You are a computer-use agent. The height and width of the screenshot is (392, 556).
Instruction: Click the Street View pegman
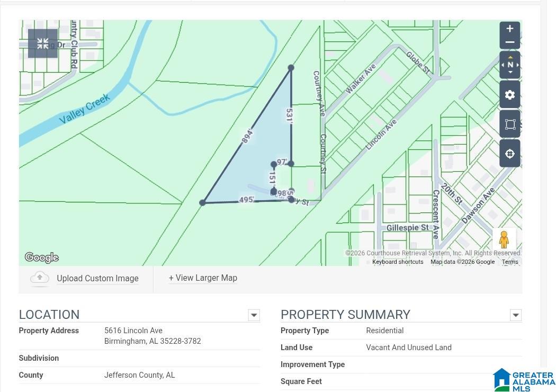[504, 239]
